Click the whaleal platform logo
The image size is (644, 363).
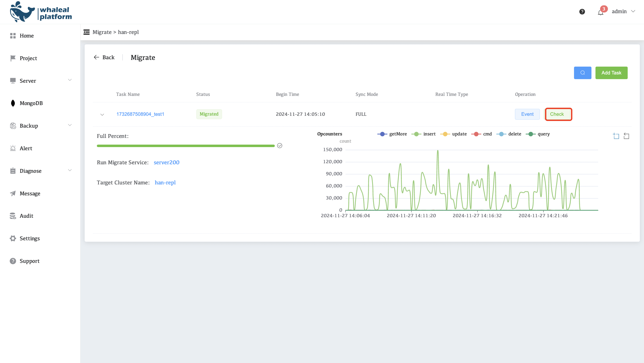pyautogui.click(x=41, y=12)
